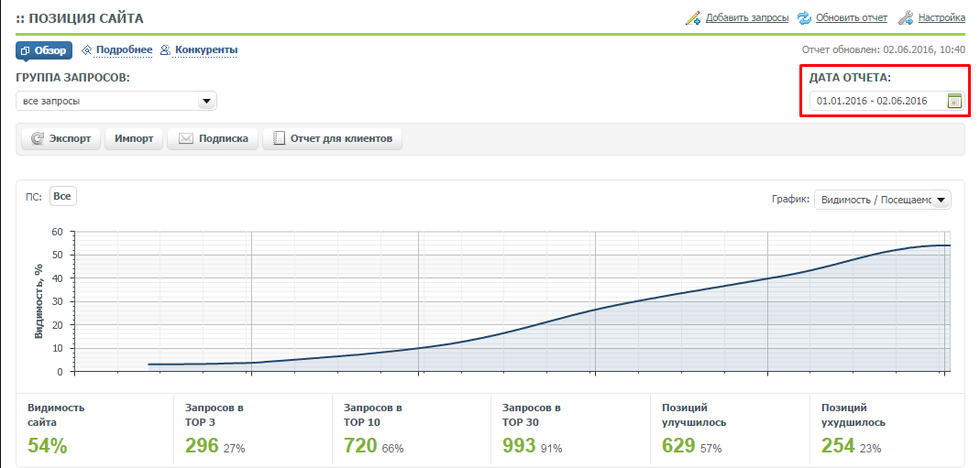Click the Add queries pencil icon
Viewport: 980px width, 468px height.
692,17
